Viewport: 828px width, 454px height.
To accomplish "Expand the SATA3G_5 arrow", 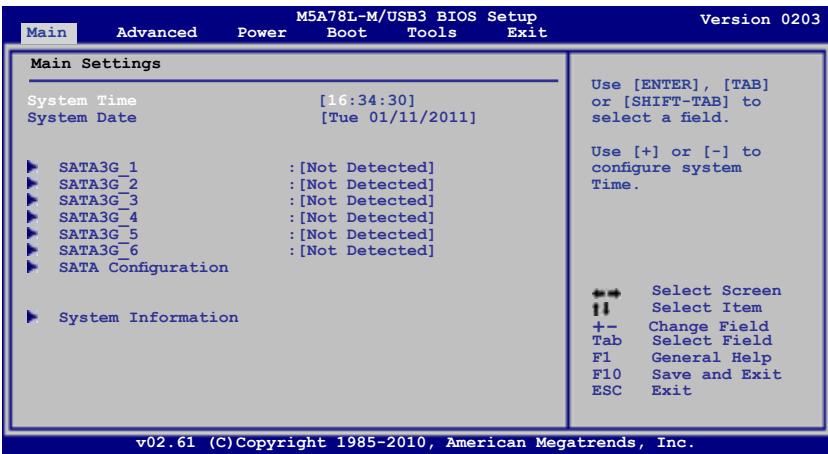I will 33,234.
